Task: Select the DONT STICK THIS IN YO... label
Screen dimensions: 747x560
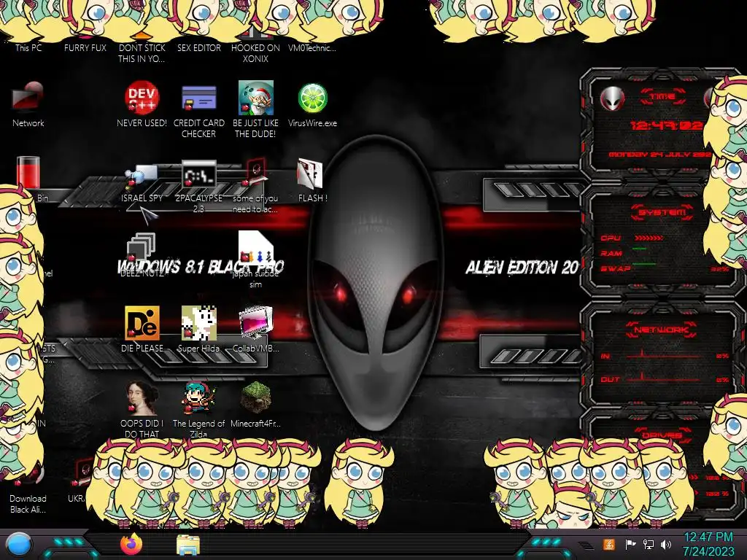Action: point(142,53)
